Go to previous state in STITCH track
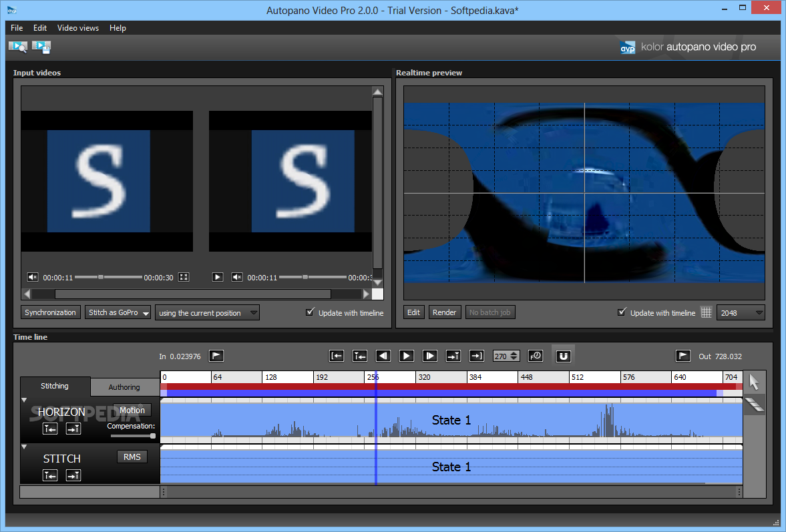Image resolution: width=786 pixels, height=532 pixels. pyautogui.click(x=50, y=475)
